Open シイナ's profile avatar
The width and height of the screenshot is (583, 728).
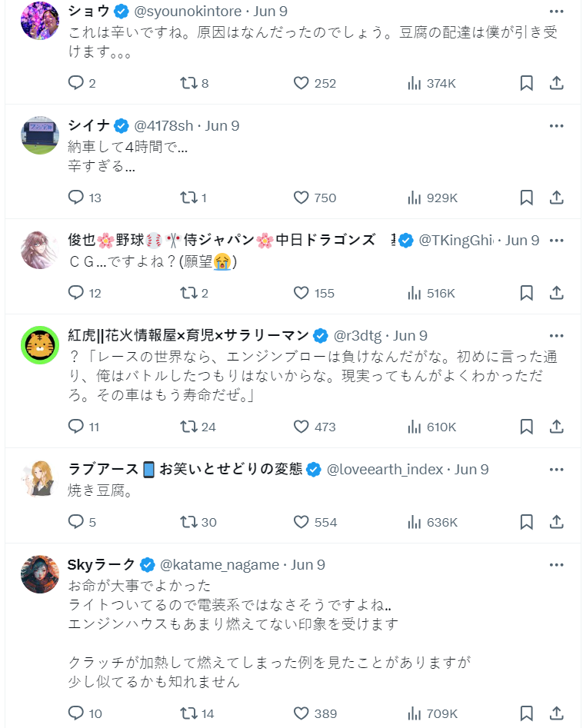[x=40, y=136]
